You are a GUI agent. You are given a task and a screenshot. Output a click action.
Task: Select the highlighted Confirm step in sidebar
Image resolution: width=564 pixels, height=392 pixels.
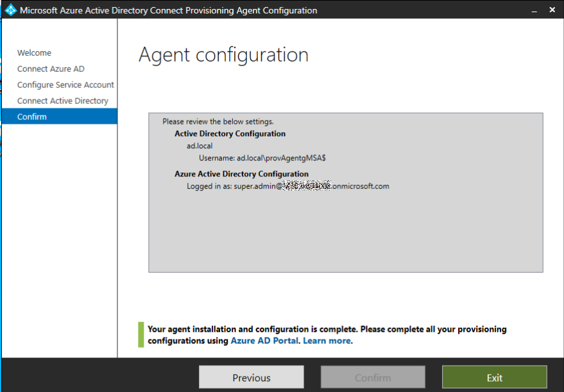pyautogui.click(x=32, y=117)
